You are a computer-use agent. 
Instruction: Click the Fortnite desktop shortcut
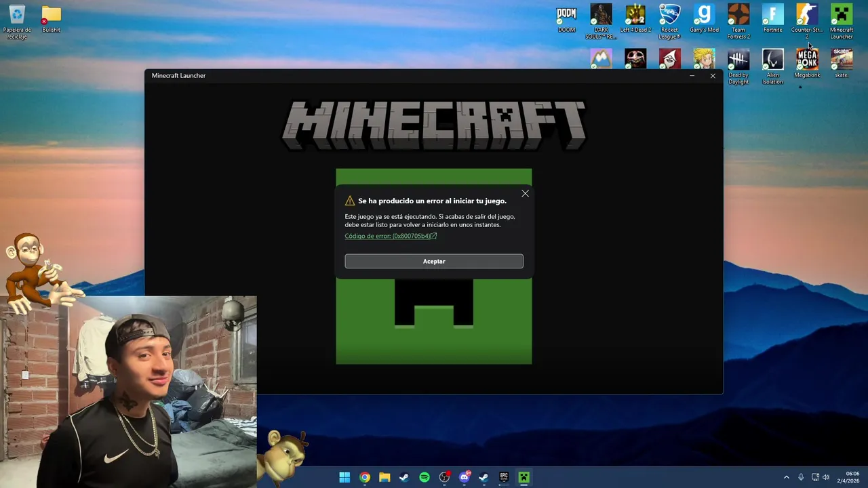tap(772, 19)
